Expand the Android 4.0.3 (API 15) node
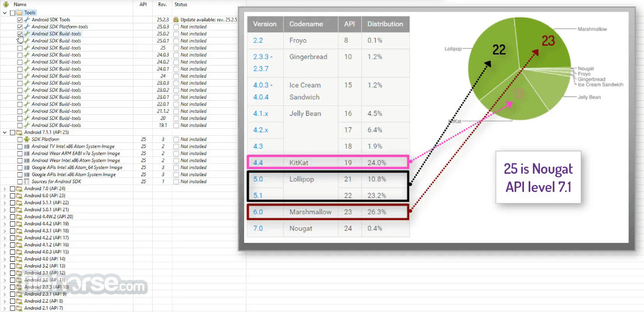The image size is (644, 312). point(5,252)
